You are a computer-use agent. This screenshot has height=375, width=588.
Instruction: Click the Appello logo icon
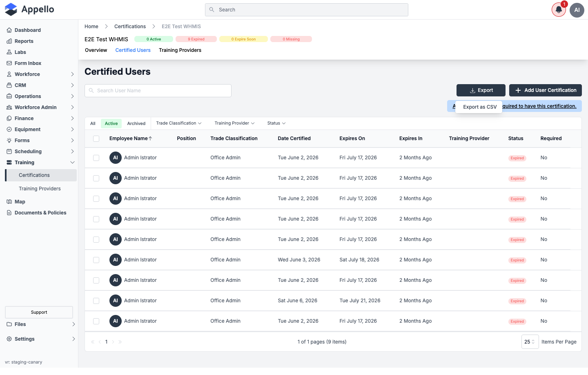click(x=11, y=9)
